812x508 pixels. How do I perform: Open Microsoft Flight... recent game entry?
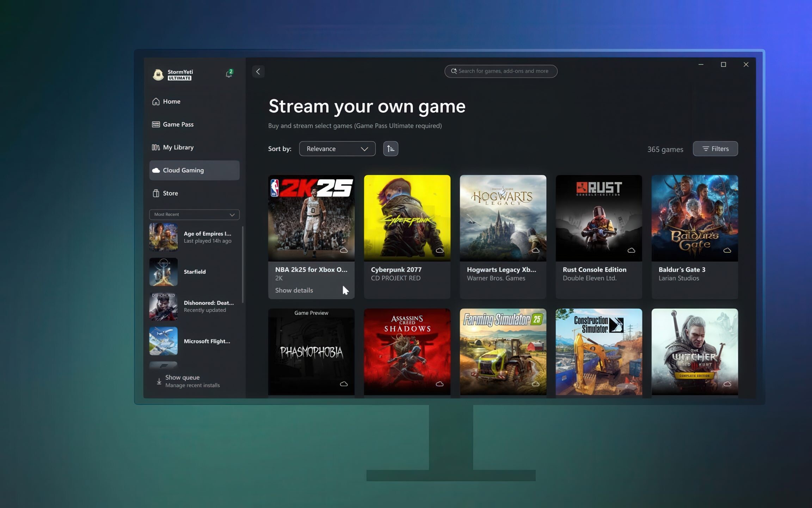click(x=195, y=341)
